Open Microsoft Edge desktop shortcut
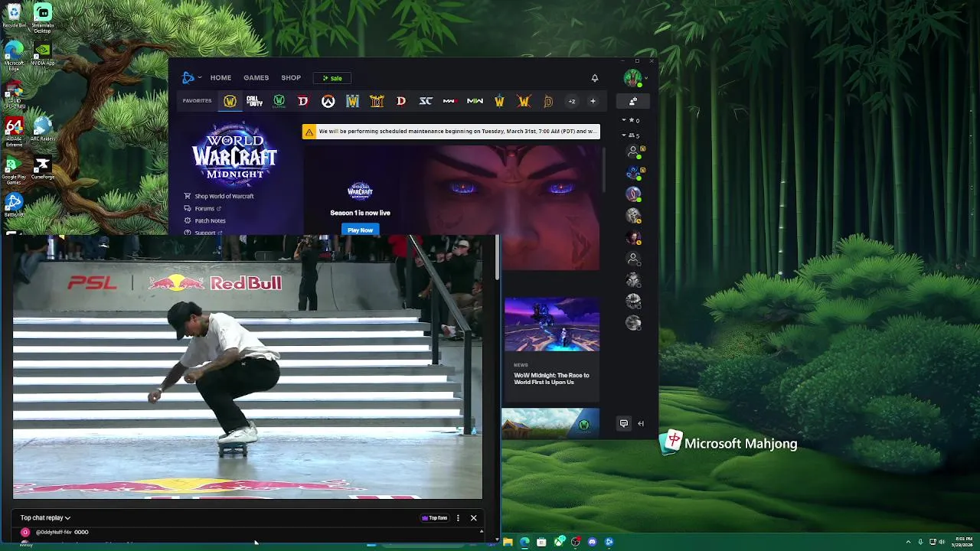 pyautogui.click(x=14, y=56)
